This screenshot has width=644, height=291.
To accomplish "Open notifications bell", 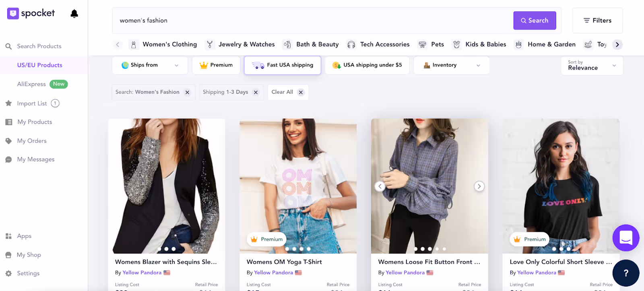I will (74, 14).
